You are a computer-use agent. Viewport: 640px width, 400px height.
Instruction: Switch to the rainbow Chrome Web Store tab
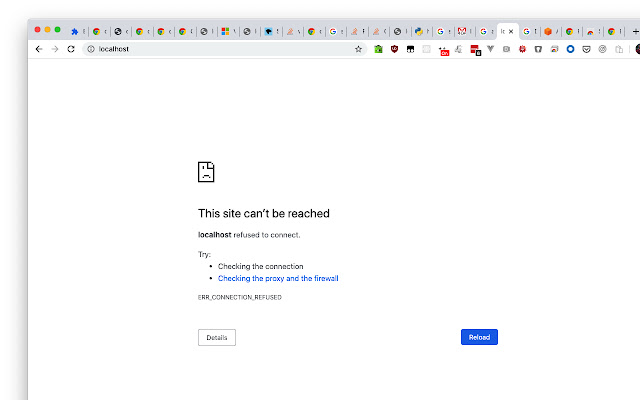pos(590,32)
